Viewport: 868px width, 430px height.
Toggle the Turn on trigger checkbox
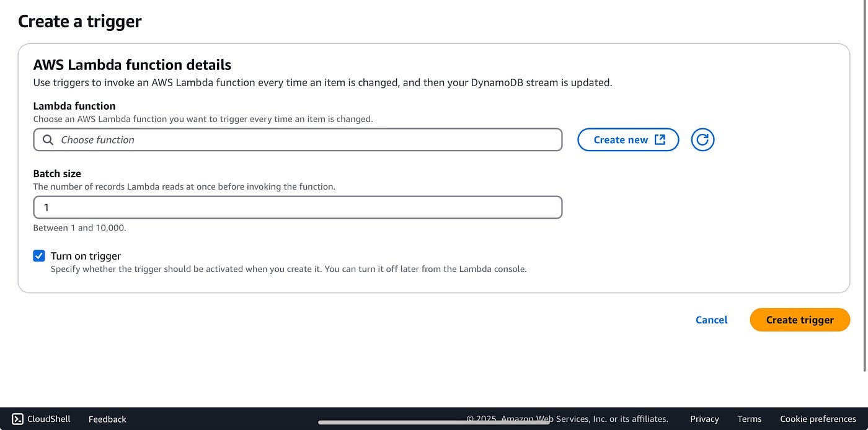tap(39, 255)
